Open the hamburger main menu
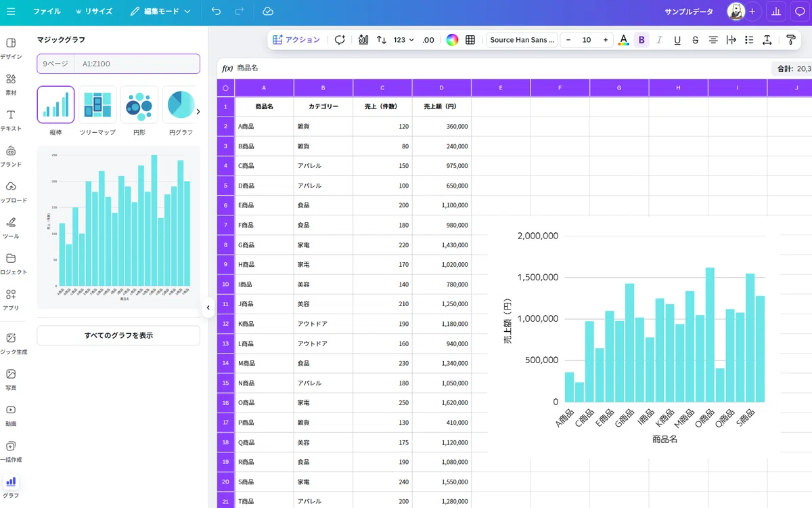The image size is (812, 508). coord(11,12)
